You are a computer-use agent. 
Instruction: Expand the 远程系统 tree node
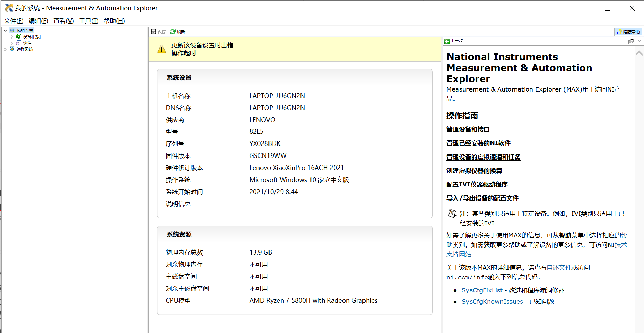[x=5, y=49]
